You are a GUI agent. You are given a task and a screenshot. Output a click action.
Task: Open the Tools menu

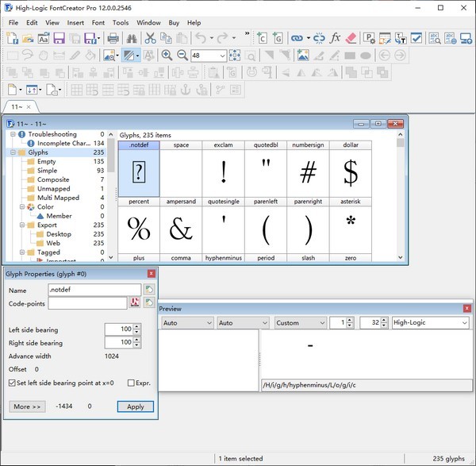pyautogui.click(x=121, y=23)
